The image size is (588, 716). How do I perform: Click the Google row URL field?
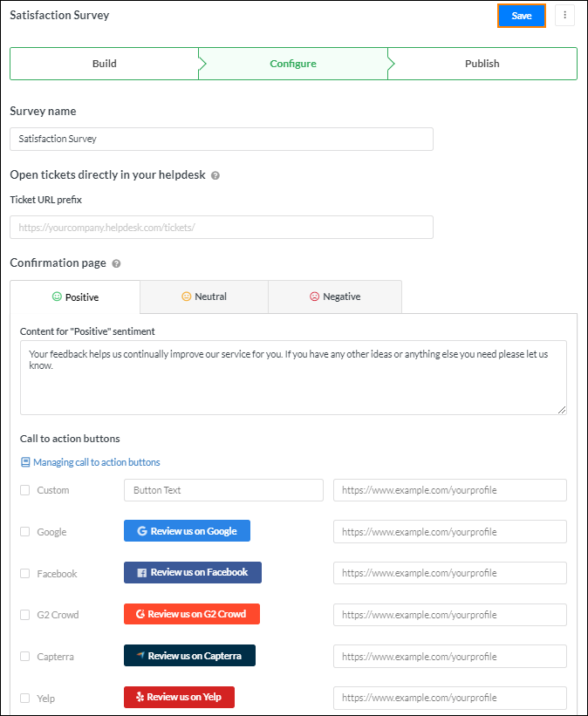pyautogui.click(x=450, y=531)
